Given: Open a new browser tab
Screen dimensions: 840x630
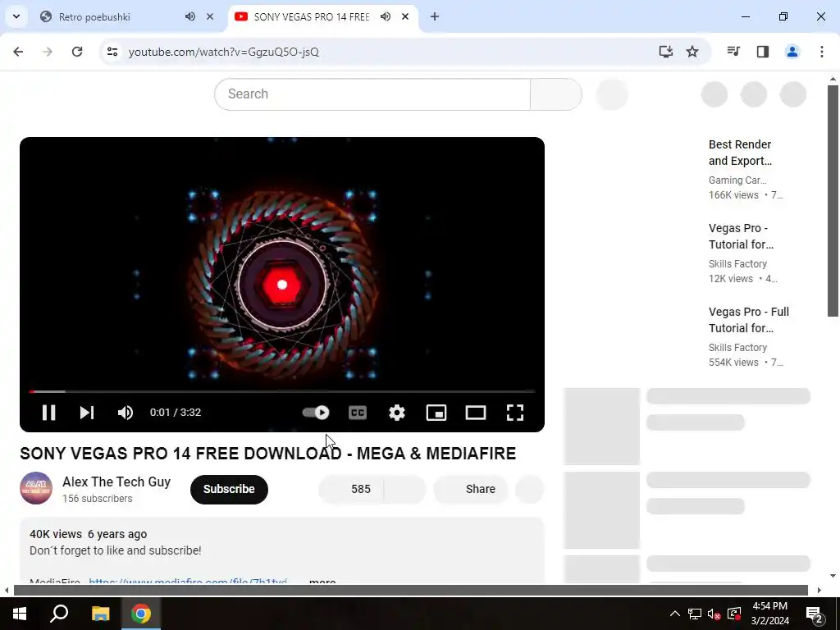Looking at the screenshot, I should (x=435, y=16).
